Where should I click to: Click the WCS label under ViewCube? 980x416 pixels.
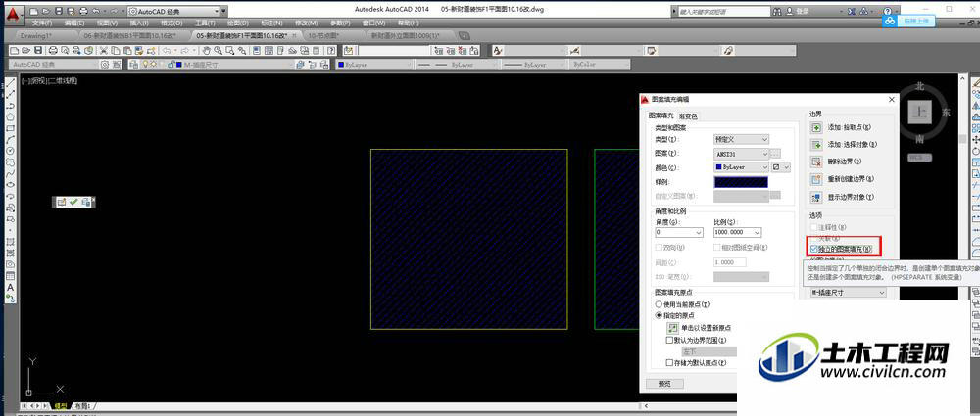click(x=918, y=158)
